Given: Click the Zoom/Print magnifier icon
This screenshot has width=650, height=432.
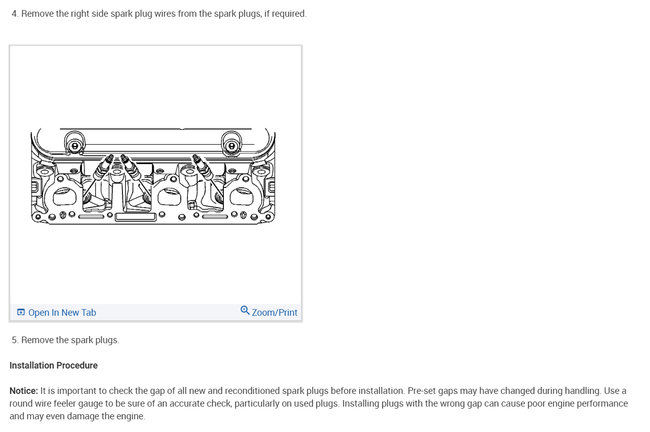Looking at the screenshot, I should click(245, 310).
